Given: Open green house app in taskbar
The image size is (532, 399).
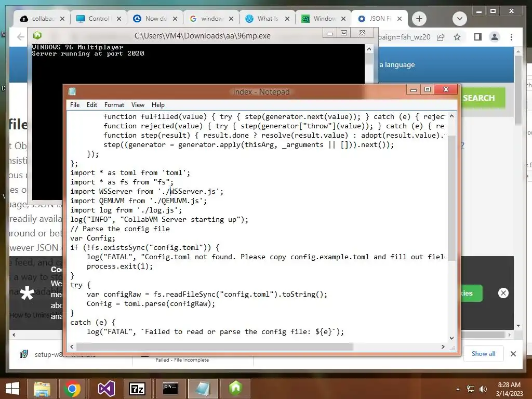Looking at the screenshot, I should point(235,389).
